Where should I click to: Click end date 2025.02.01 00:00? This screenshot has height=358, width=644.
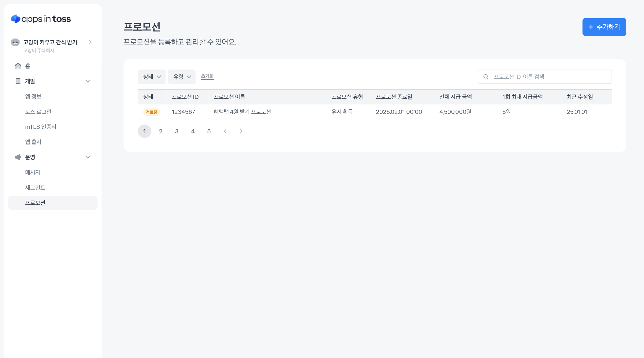point(399,112)
